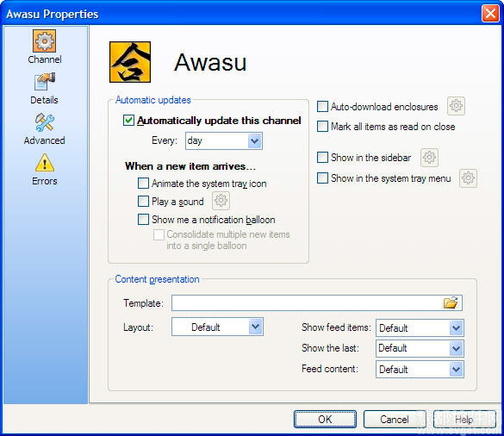
Task: Enable Animate the system tray icon
Action: [143, 184]
